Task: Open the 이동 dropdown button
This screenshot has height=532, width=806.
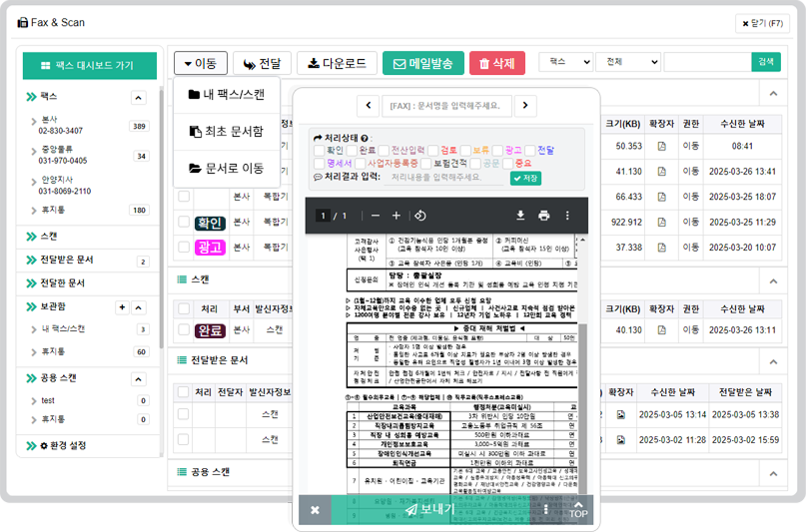Action: click(x=201, y=64)
